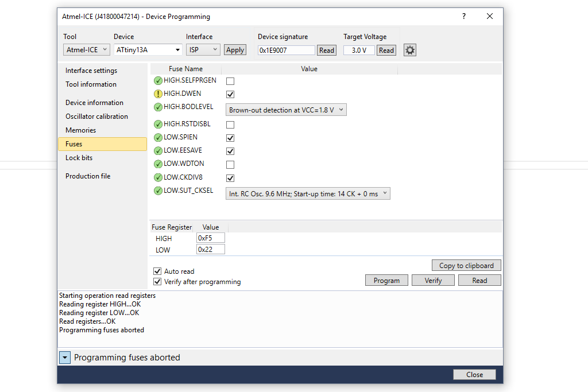Image resolution: width=588 pixels, height=392 pixels.
Task: Open Production file page
Action: click(88, 176)
